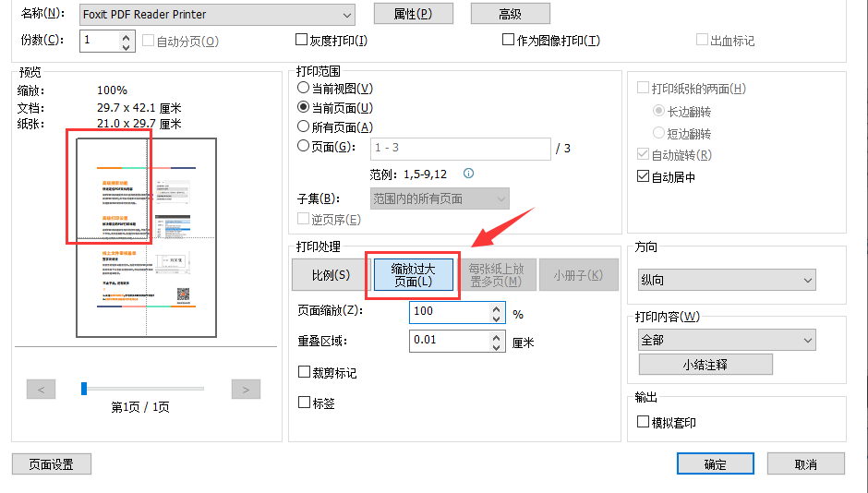Open the printer name dropdown
Viewport: 868px width, 493px height.
pyautogui.click(x=346, y=14)
